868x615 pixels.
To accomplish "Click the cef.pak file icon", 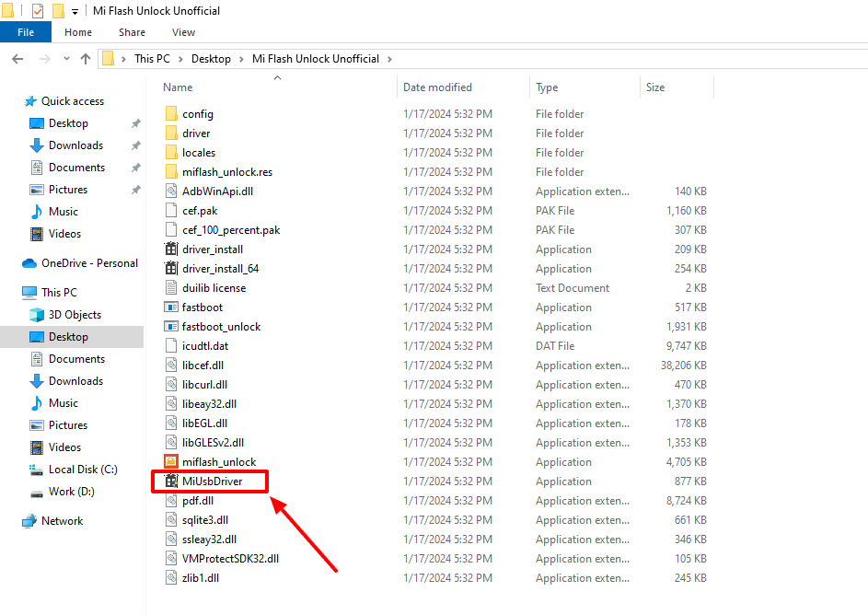I will click(x=171, y=210).
